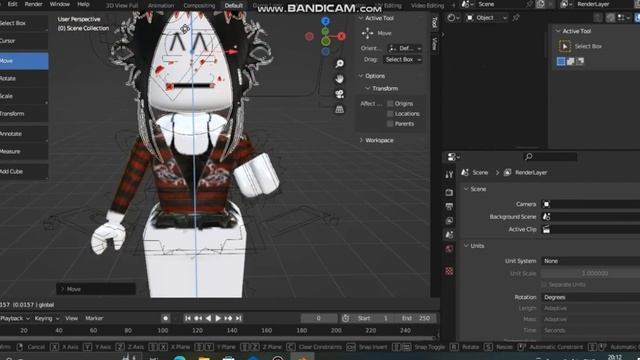Open the Drag dropdown set to Select Box
Viewport: 640px width, 360px height.
pyautogui.click(x=402, y=60)
